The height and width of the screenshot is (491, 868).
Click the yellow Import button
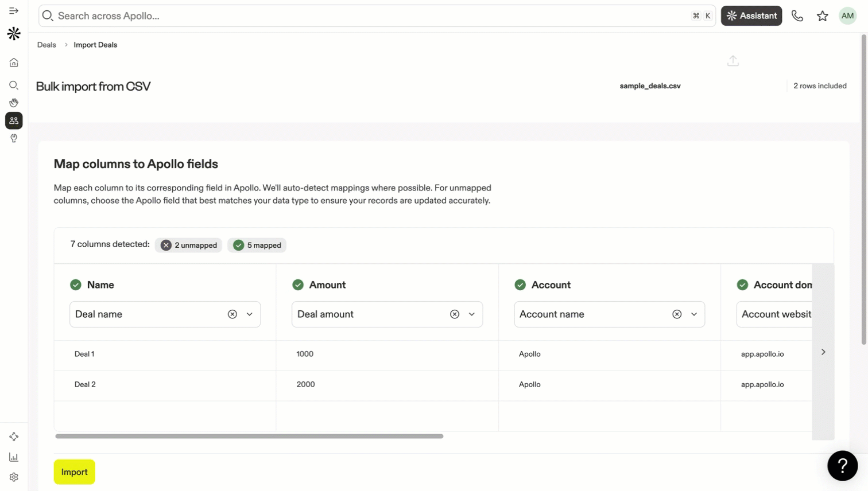75,472
